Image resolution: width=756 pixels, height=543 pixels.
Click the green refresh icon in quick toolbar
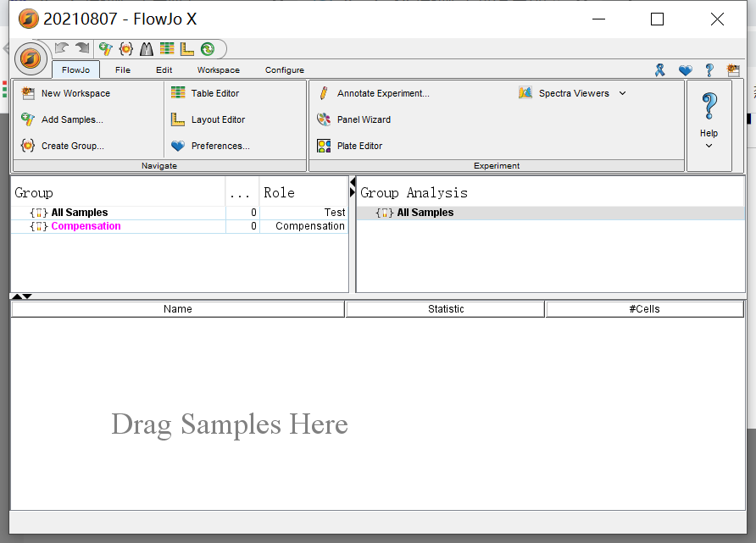click(208, 48)
